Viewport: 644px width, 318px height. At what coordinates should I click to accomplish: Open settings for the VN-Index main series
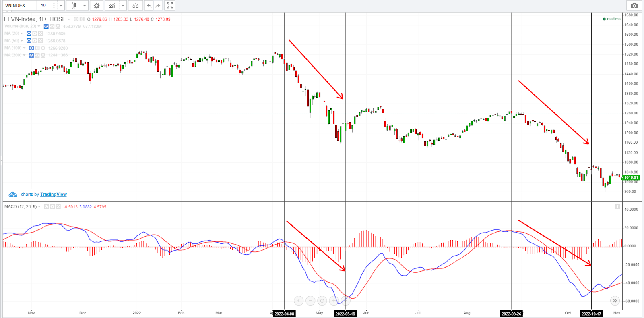(82, 19)
